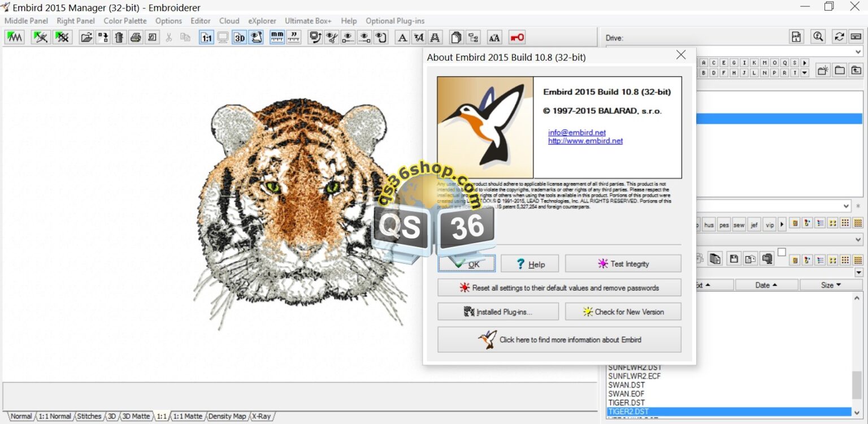868x424 pixels.
Task: Activate the 1:1 zoom toolbar icon
Action: coord(206,38)
